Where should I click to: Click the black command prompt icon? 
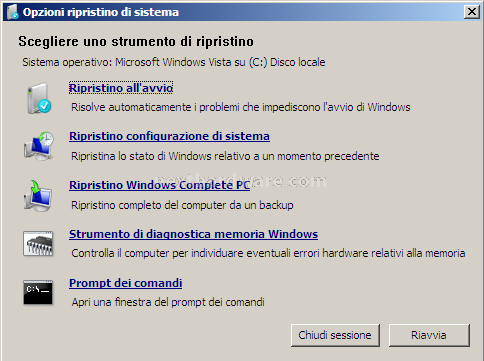pos(38,292)
